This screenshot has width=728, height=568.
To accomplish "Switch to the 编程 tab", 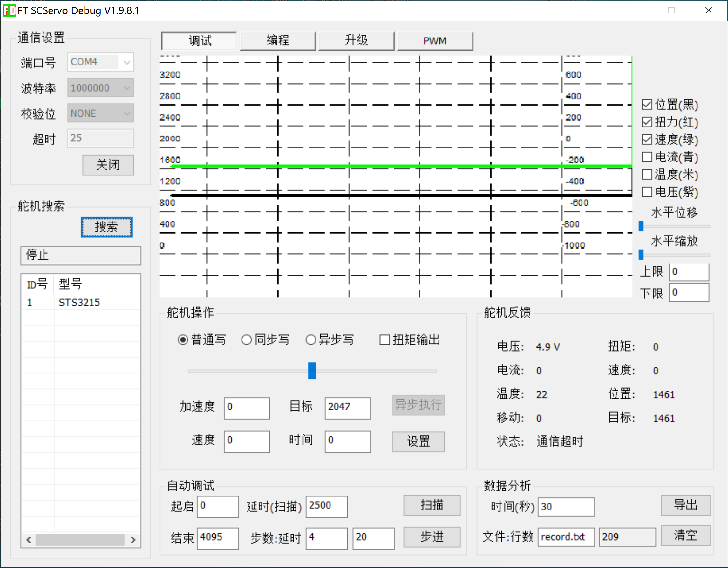I will pos(278,41).
